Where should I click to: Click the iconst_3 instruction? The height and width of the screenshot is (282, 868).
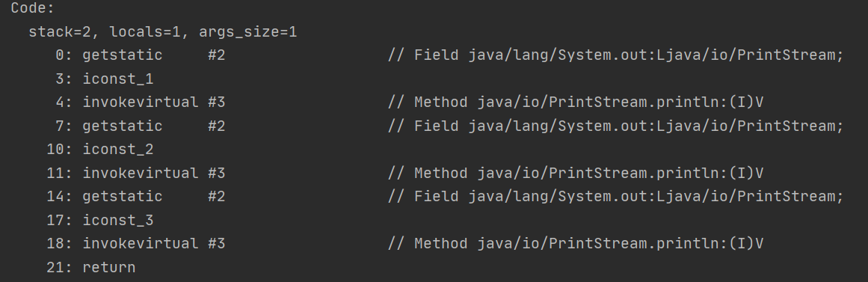pos(118,221)
